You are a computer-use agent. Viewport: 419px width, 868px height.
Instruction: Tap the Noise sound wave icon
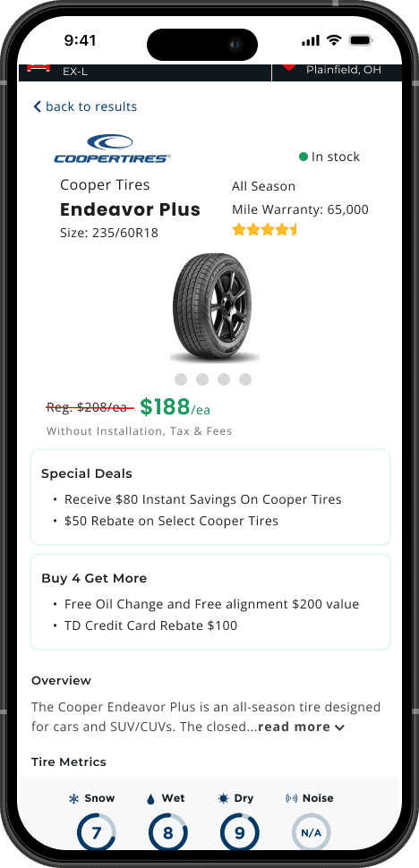click(292, 798)
